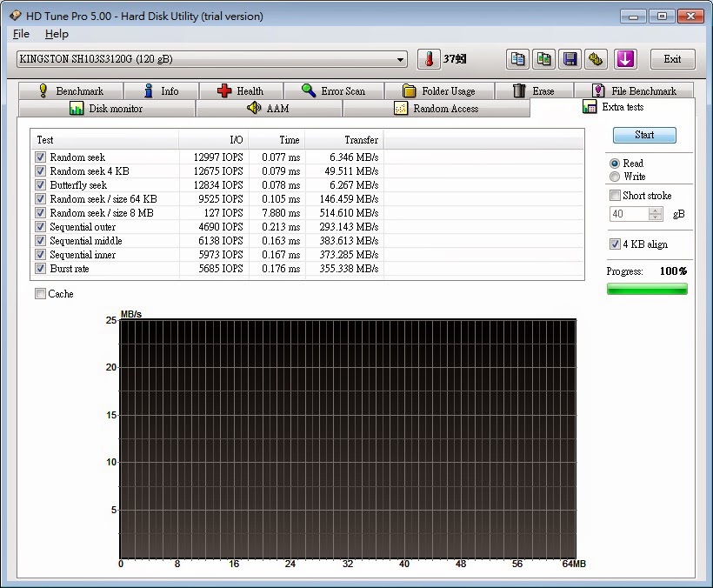Disable the 4 KB align checkbox
This screenshot has width=713, height=588.
pyautogui.click(x=615, y=244)
